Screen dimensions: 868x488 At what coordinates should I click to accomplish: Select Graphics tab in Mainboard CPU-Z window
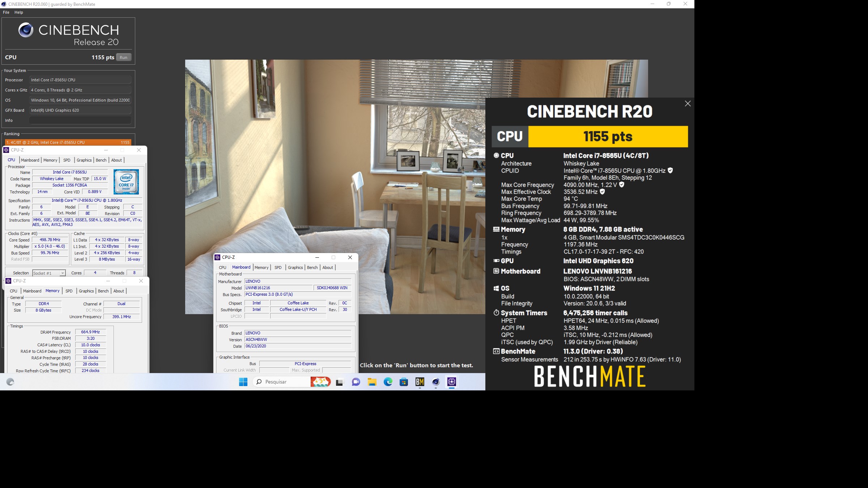[295, 267]
